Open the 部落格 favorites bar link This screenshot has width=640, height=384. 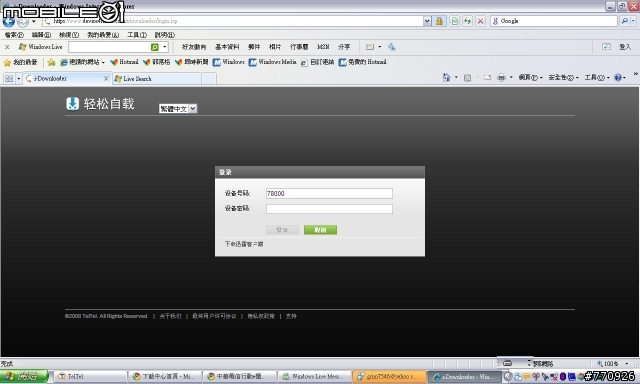(156, 62)
